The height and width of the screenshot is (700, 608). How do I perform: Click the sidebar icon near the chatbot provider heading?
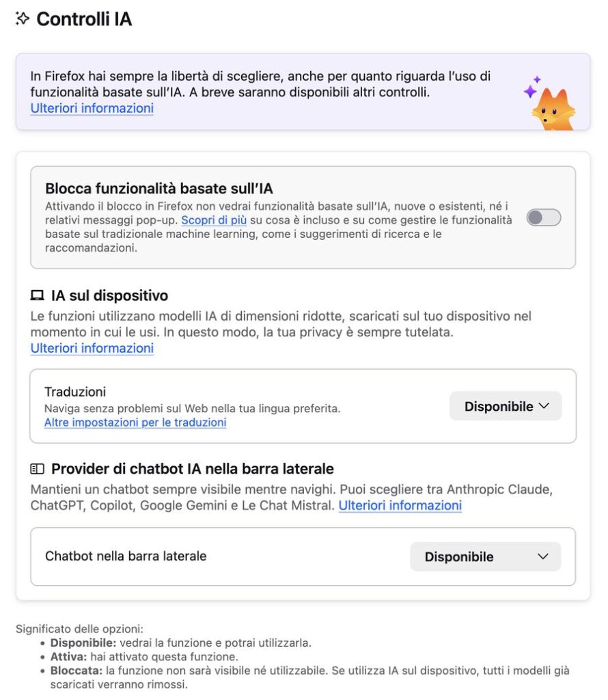point(40,469)
